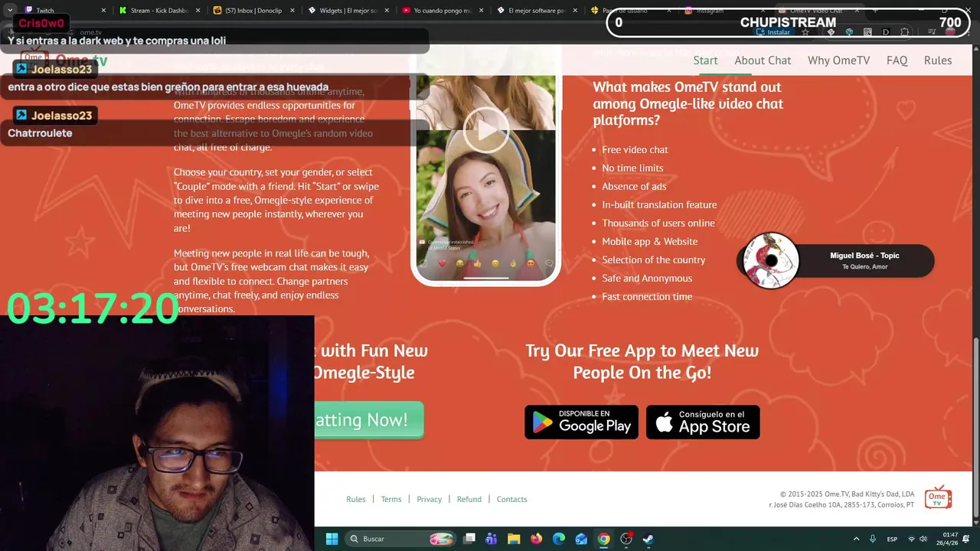980x551 pixels.
Task: Click the Fast connection time text
Action: (x=647, y=296)
